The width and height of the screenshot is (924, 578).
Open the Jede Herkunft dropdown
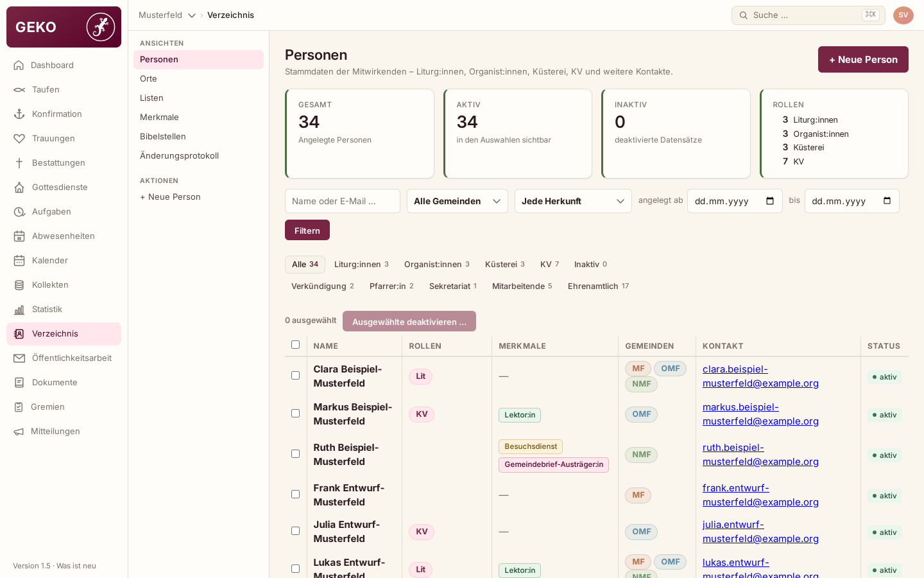pos(573,201)
